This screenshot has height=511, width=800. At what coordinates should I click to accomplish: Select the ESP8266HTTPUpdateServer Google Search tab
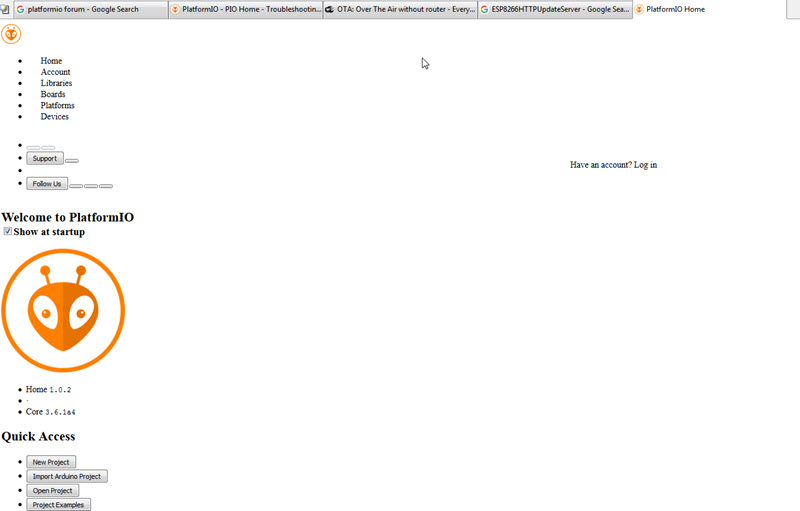[555, 9]
